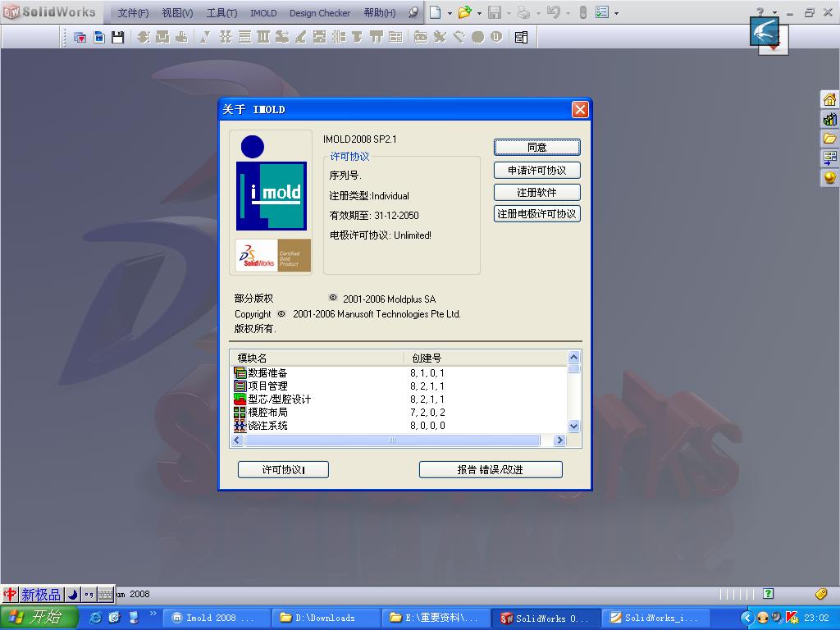Click the grayed Save disk icon in top toolbar
This screenshot has height=630, width=840.
pos(495,12)
